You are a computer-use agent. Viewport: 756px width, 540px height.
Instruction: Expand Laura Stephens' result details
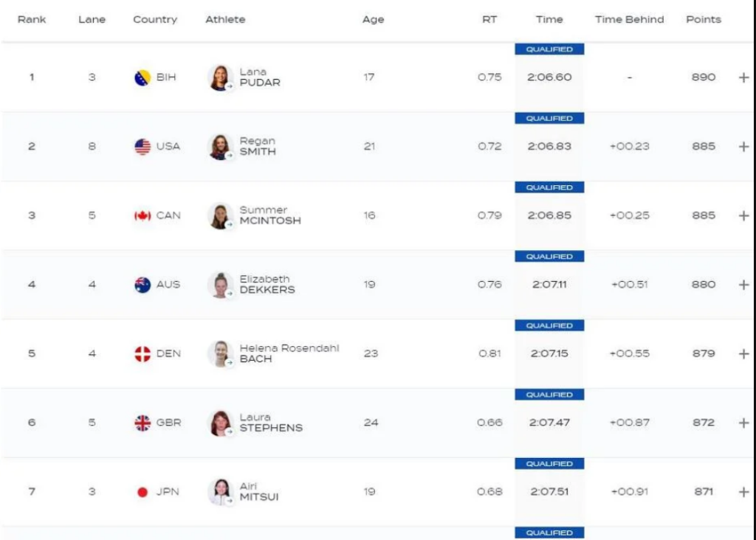coord(743,423)
